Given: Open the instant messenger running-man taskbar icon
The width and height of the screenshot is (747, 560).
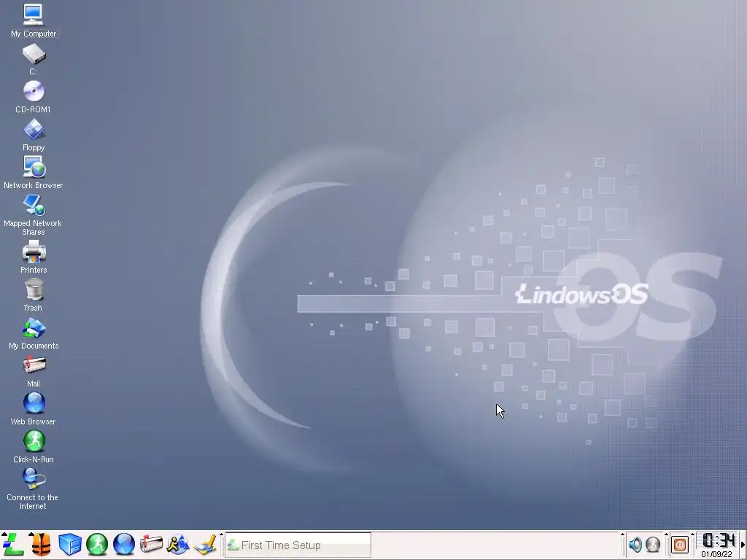Looking at the screenshot, I should pos(178,544).
